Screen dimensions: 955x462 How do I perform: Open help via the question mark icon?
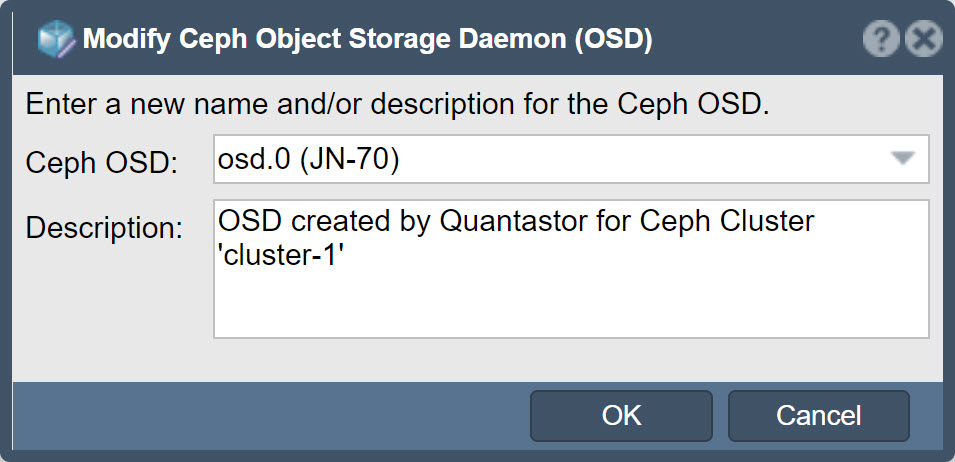click(881, 40)
